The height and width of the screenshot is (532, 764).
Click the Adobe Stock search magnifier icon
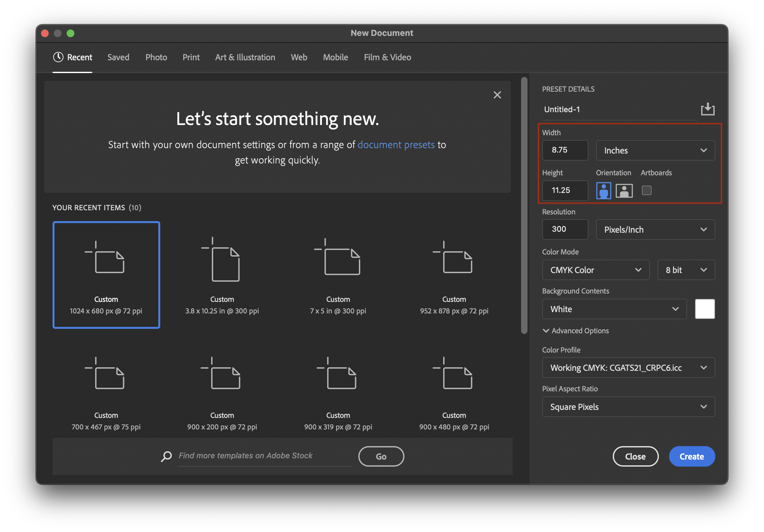point(166,456)
